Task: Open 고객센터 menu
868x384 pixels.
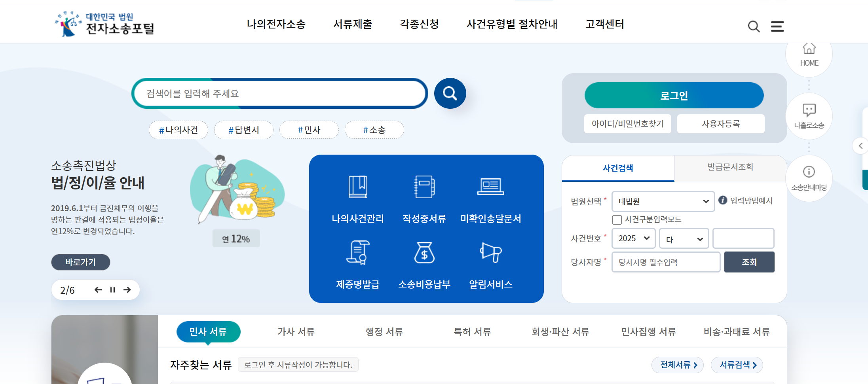Action: pyautogui.click(x=604, y=24)
